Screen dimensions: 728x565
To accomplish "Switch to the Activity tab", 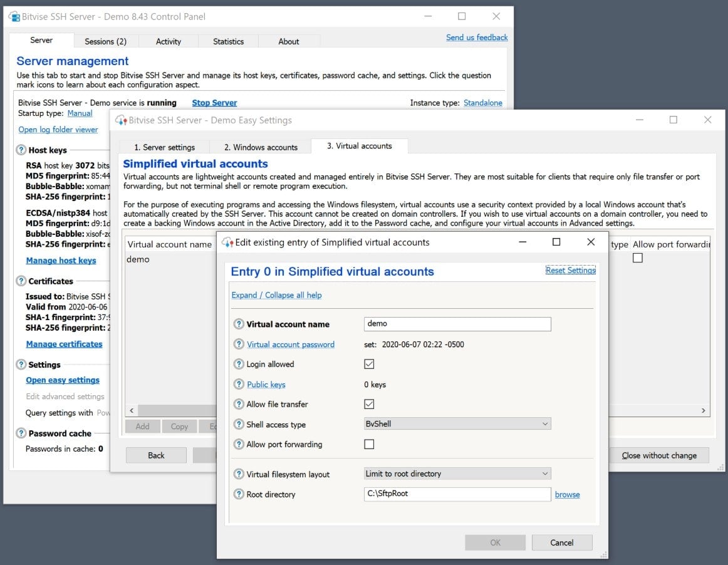I will coord(168,41).
